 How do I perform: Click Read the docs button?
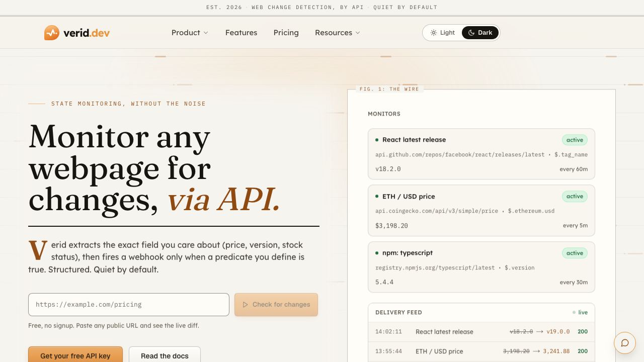[165, 354]
